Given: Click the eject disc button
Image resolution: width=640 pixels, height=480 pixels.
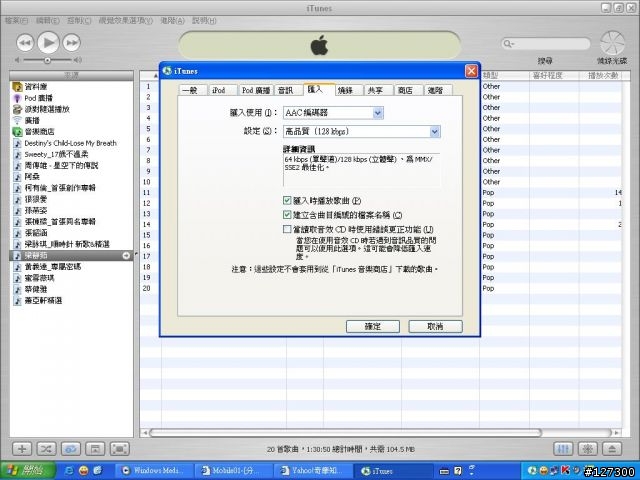Looking at the screenshot, I should pos(612,449).
